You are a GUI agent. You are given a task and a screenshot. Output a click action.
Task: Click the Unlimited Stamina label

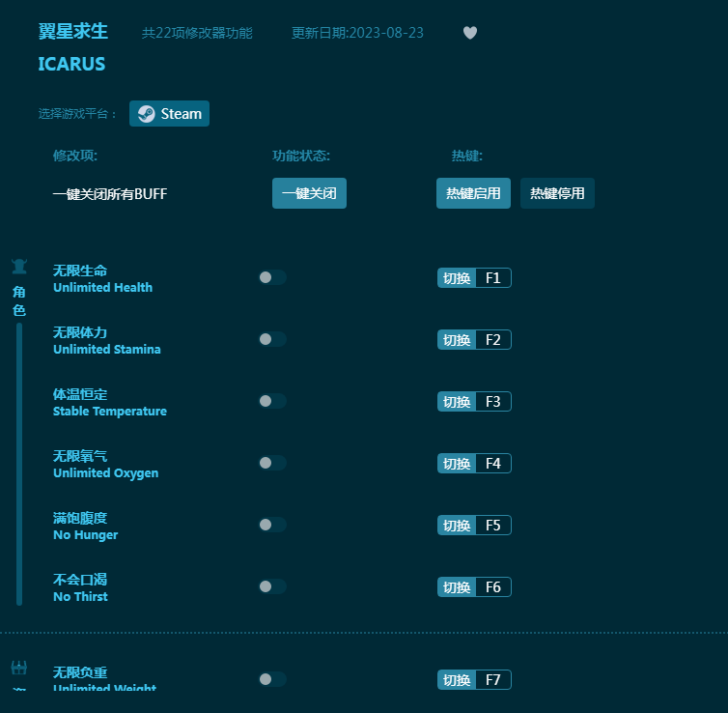tap(107, 350)
